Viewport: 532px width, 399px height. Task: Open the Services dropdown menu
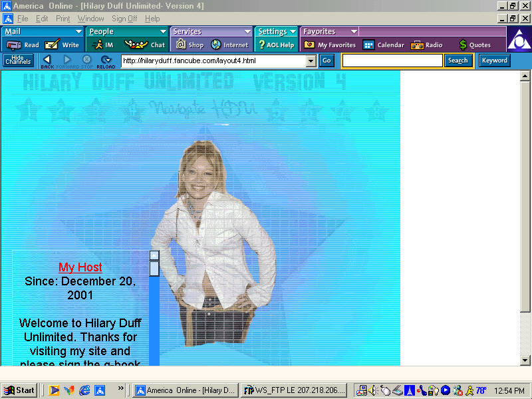(x=248, y=31)
